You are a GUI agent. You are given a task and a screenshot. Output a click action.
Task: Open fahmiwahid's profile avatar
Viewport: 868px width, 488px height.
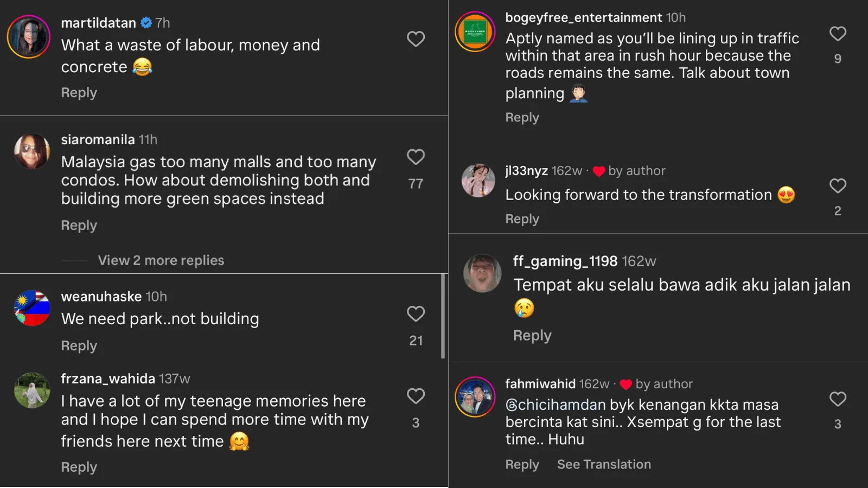tap(475, 397)
